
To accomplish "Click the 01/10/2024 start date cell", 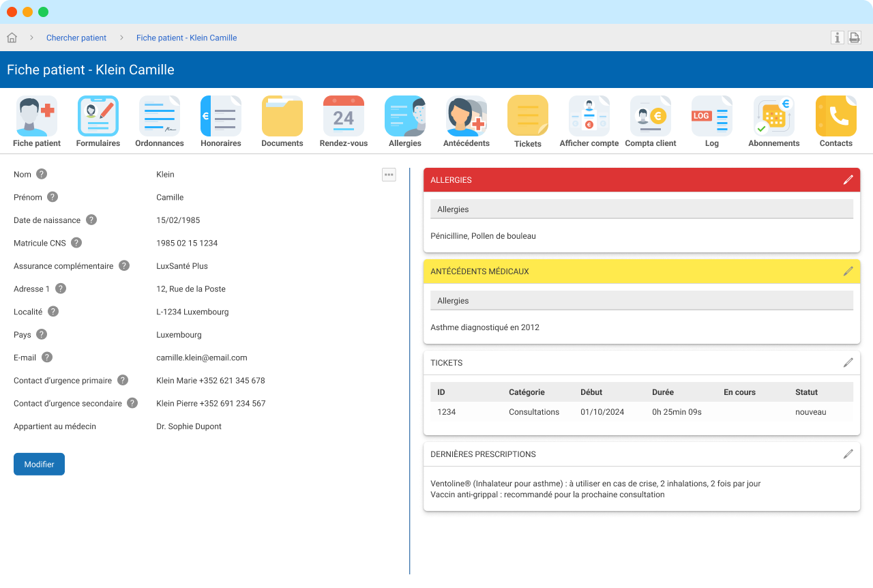I will pyautogui.click(x=602, y=412).
